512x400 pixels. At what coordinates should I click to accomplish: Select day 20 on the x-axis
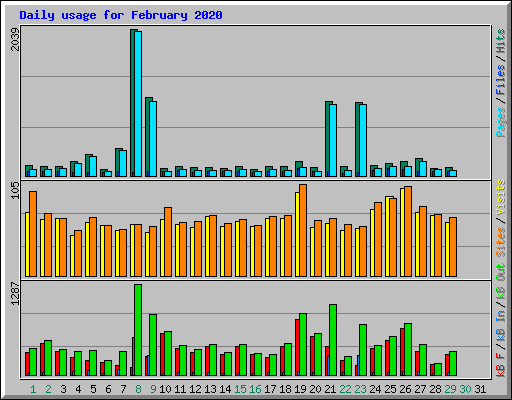pos(315,389)
